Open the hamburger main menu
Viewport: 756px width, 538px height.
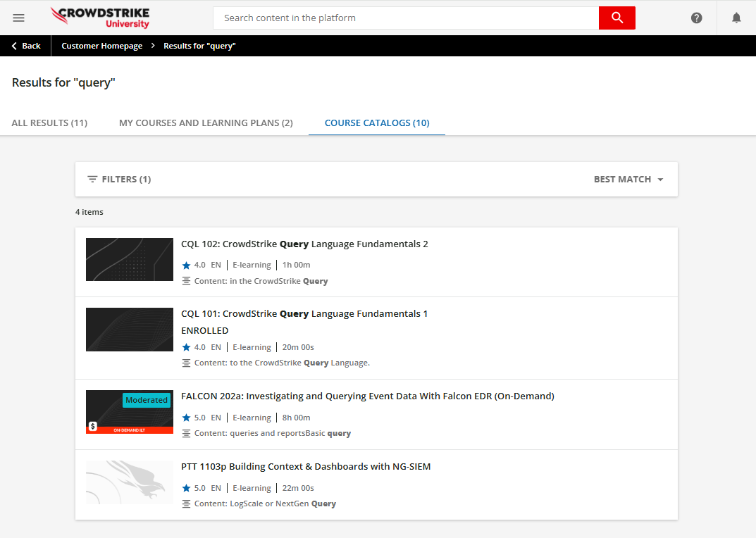(18, 18)
